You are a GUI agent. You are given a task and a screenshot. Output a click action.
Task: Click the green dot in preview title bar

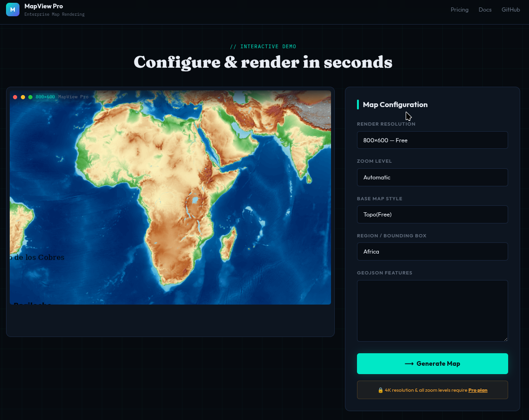pyautogui.click(x=30, y=97)
